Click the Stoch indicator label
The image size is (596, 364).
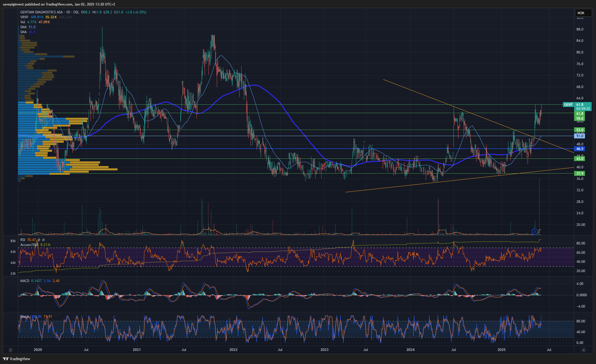(25, 317)
